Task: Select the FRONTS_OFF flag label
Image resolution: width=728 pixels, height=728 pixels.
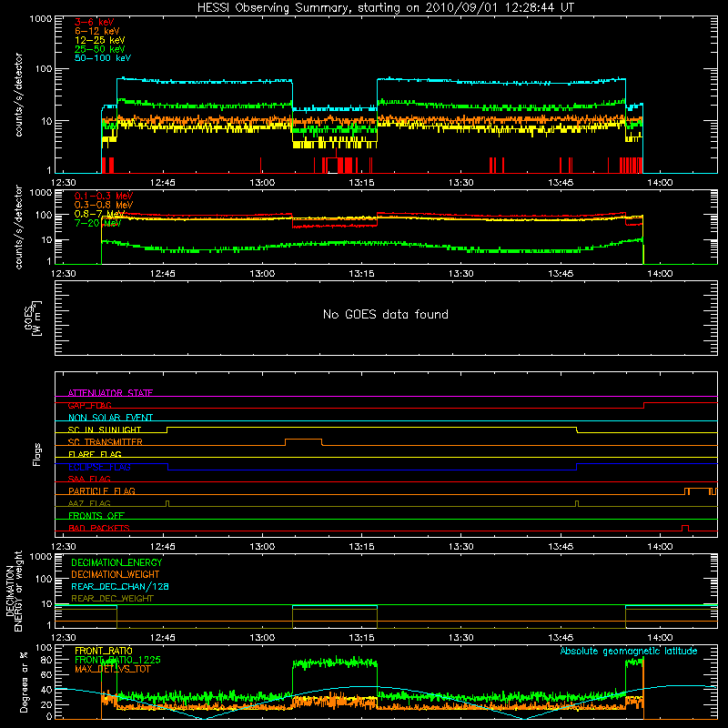Action: tap(96, 515)
